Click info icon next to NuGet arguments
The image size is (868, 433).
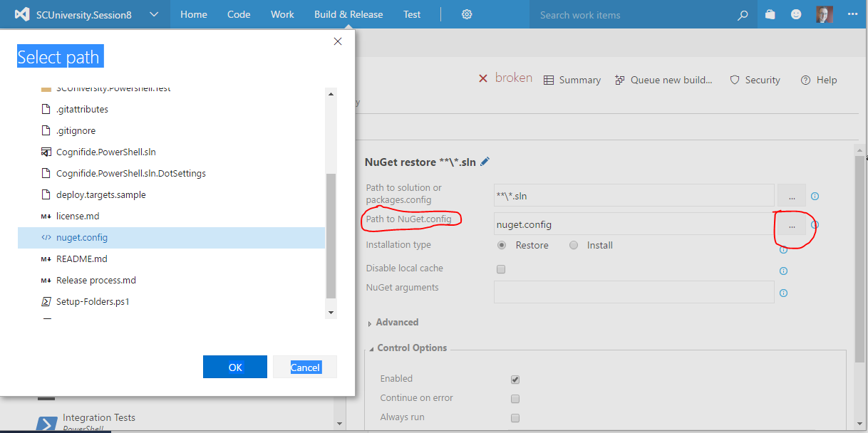(783, 293)
